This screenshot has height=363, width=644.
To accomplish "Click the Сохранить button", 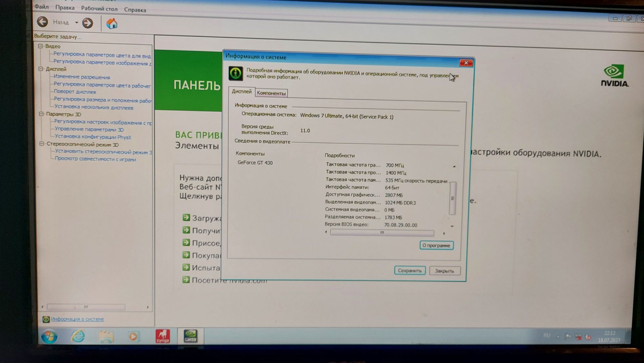I will pyautogui.click(x=410, y=270).
